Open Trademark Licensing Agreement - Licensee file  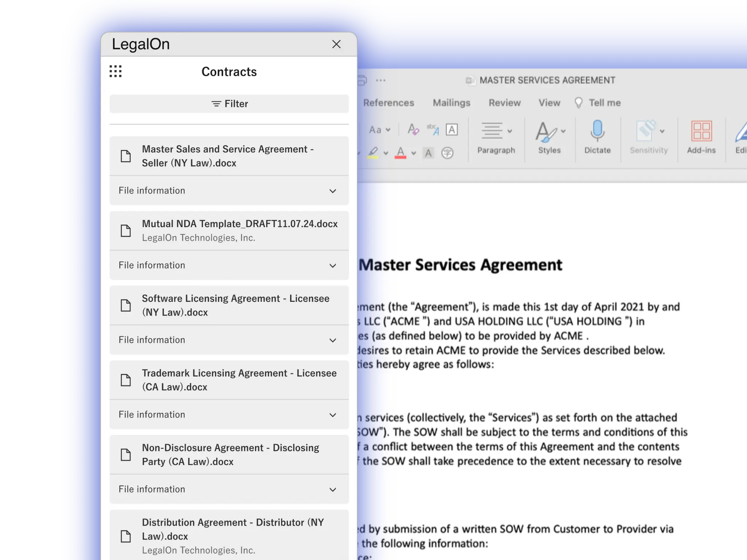click(x=229, y=380)
